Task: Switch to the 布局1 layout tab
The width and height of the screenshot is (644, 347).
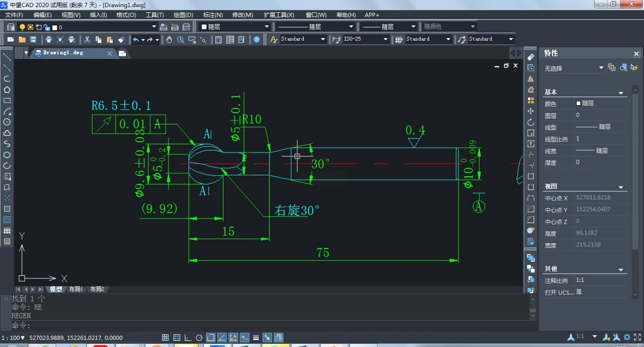Action: point(76,290)
